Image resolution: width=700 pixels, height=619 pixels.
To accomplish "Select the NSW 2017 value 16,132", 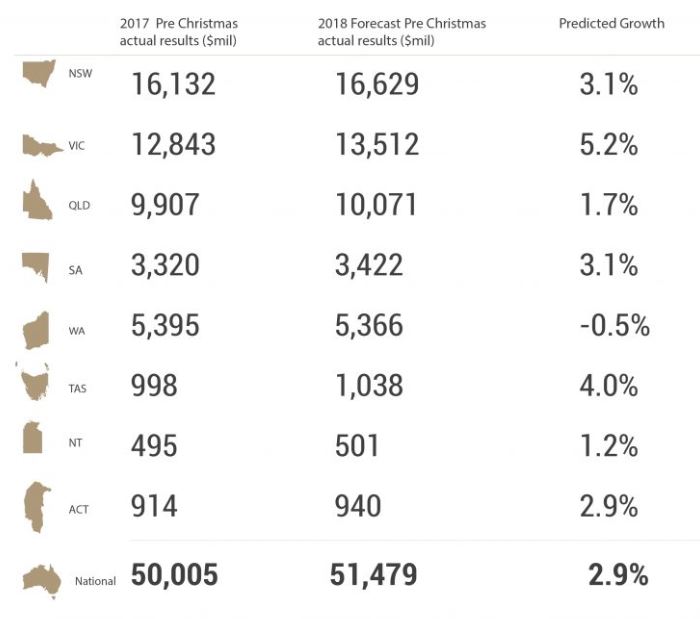I will pos(173,84).
